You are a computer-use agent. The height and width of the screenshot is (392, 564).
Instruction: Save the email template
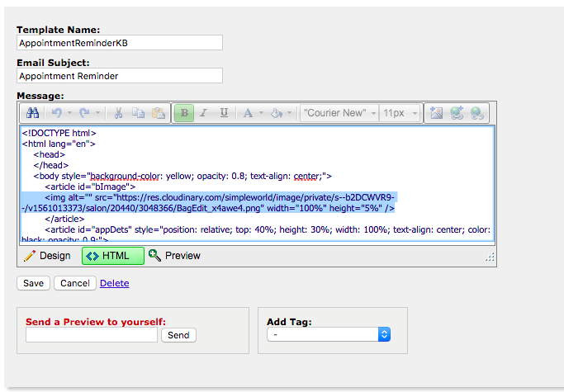33,283
